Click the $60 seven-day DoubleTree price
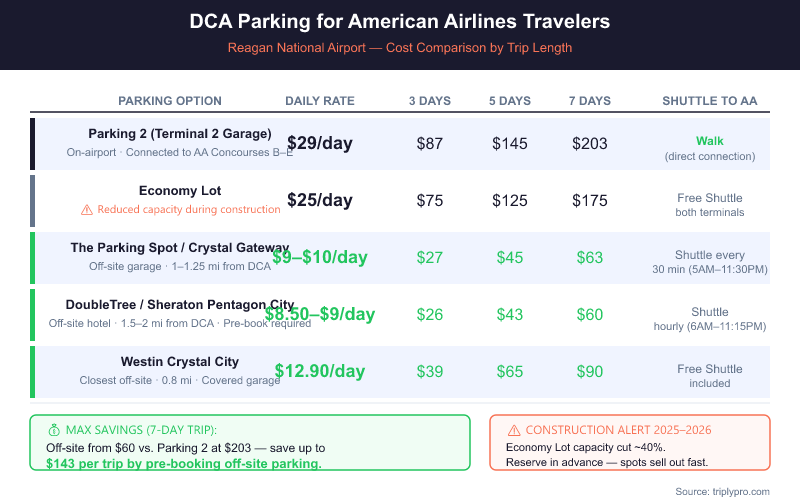This screenshot has width=800, height=500. pyautogui.click(x=590, y=315)
